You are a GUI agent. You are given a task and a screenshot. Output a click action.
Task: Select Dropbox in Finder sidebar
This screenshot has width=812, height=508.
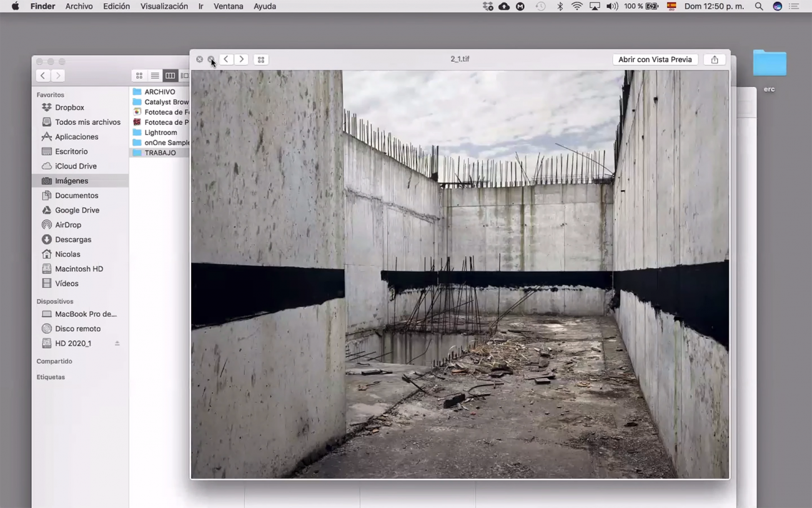click(x=80, y=107)
